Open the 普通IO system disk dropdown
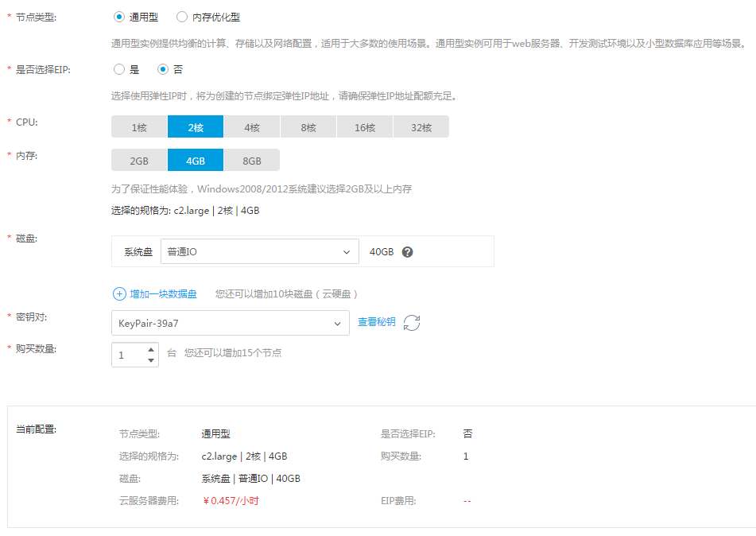 [259, 252]
